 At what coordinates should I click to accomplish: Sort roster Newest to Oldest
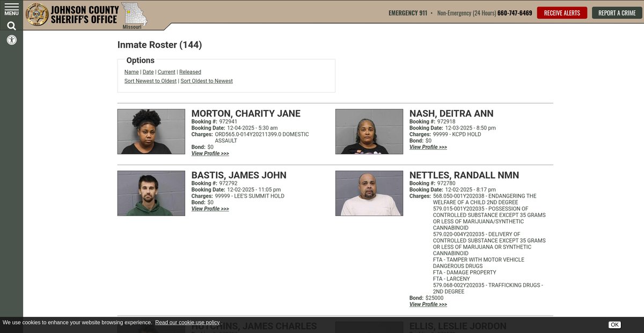click(x=150, y=81)
